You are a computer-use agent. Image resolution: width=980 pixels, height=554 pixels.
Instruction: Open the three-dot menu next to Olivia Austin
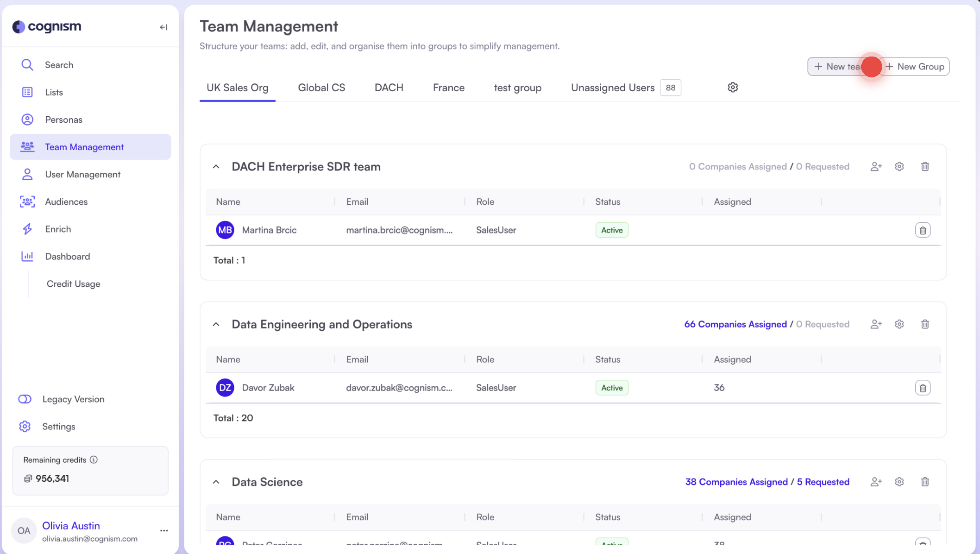point(163,530)
